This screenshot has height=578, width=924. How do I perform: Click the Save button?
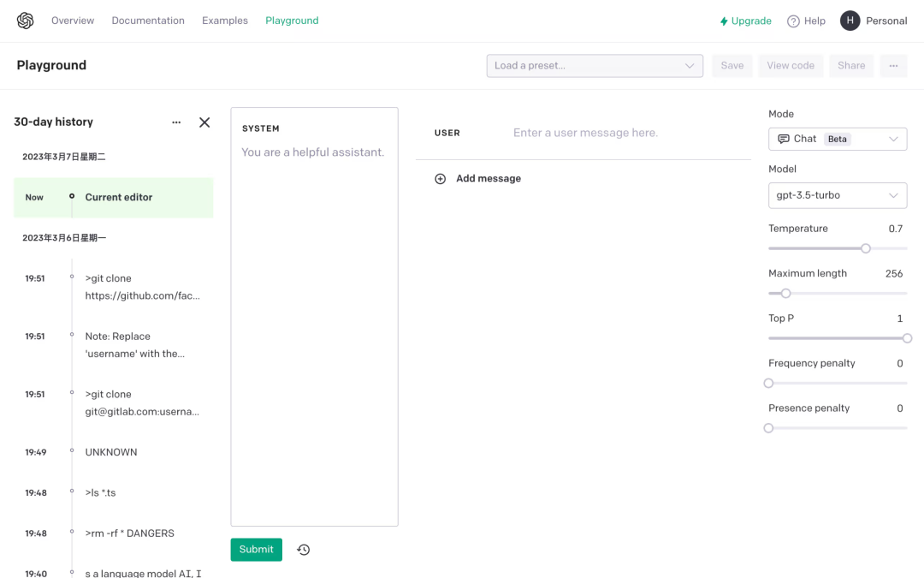point(731,65)
